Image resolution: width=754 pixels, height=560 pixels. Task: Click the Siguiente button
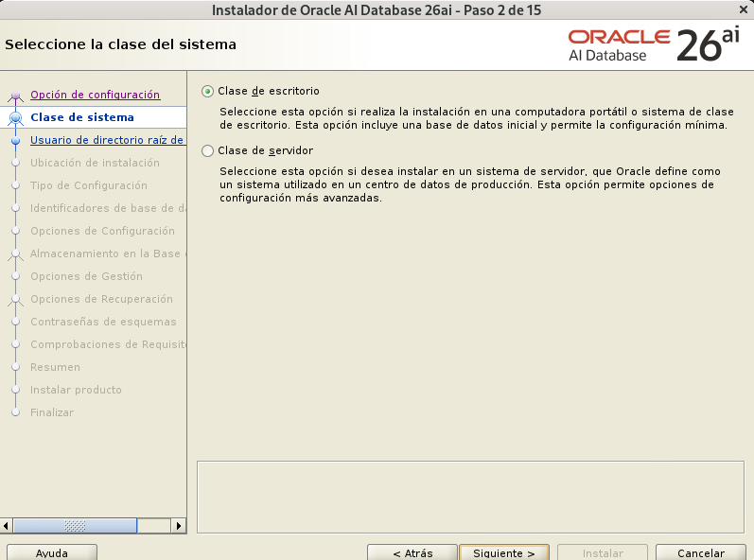pos(503,552)
